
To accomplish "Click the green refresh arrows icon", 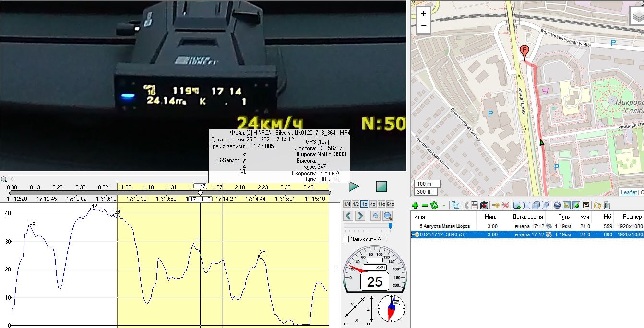I will tap(434, 205).
